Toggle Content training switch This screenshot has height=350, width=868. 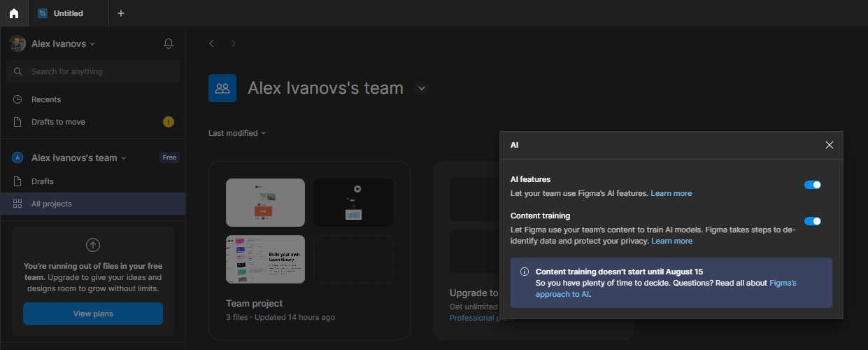813,221
